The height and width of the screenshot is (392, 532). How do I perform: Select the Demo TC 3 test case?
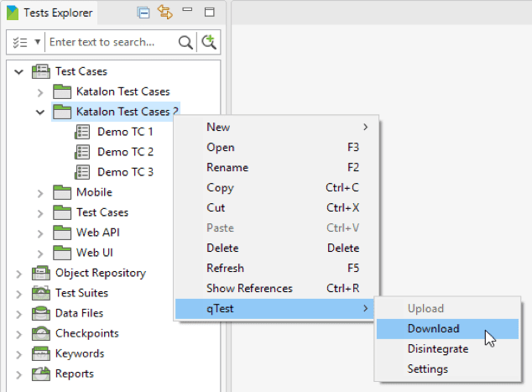124,172
